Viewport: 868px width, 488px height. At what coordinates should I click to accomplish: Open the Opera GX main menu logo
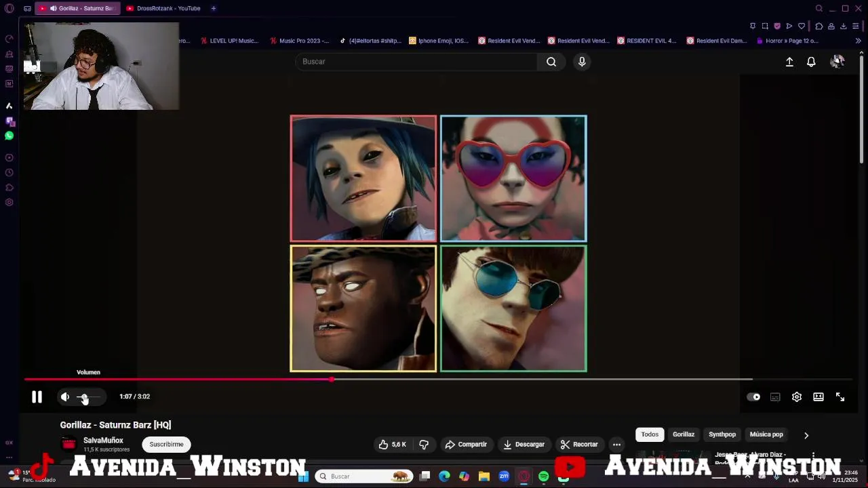pyautogui.click(x=9, y=8)
